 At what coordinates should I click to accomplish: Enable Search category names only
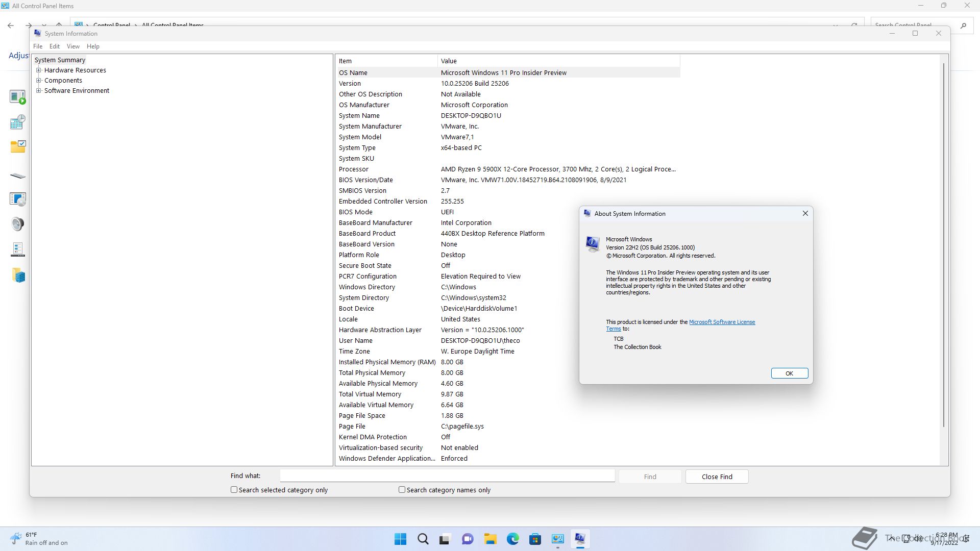(402, 490)
